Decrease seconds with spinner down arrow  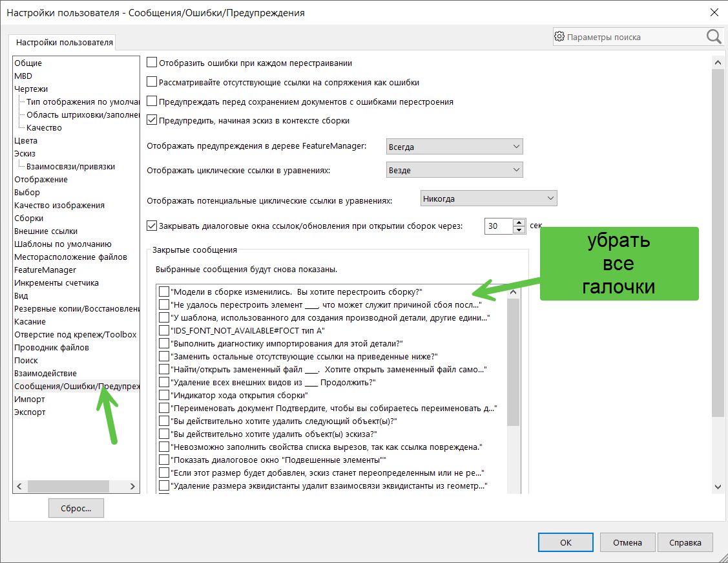519,230
